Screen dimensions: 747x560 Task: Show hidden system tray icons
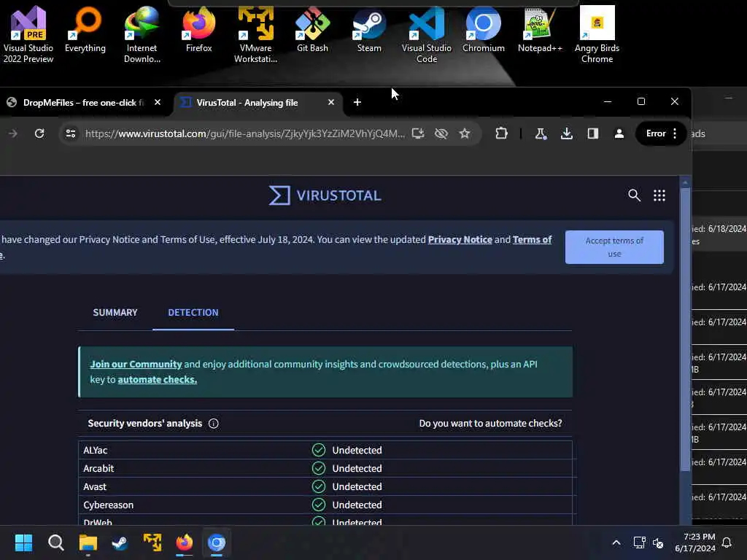pyautogui.click(x=616, y=542)
